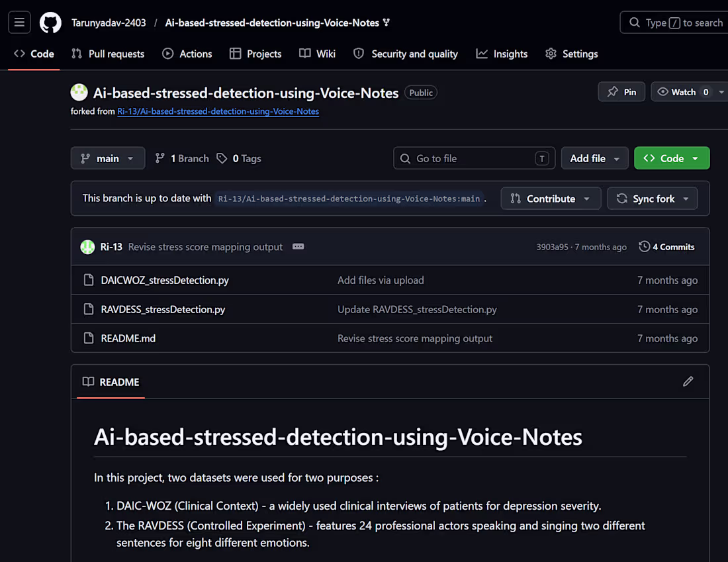This screenshot has height=562, width=728.
Task: Click the DAICWOZ_stressDetection.py file icon
Action: pyautogui.click(x=88, y=280)
